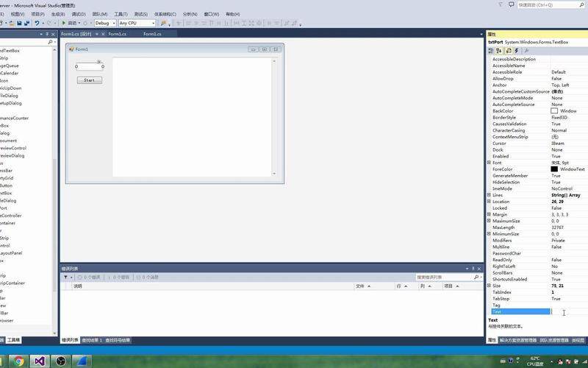588x368 pixels.
Task: Open the 工具(T) menu
Action: [x=121, y=14]
